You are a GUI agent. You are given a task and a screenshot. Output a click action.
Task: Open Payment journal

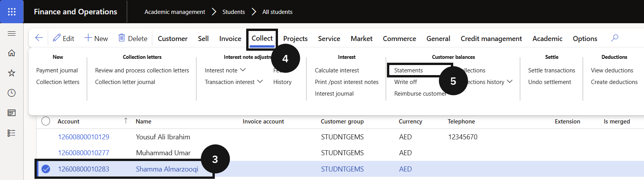(x=57, y=70)
